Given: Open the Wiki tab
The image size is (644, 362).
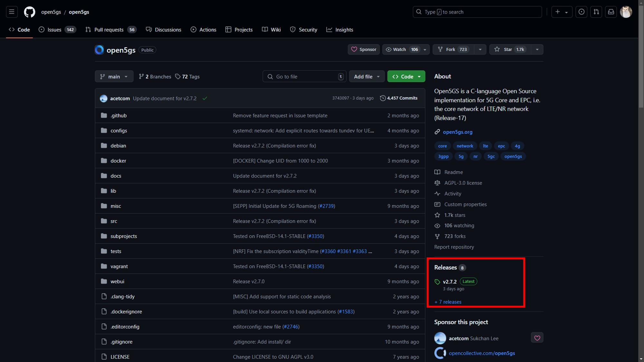Looking at the screenshot, I should 271,30.
